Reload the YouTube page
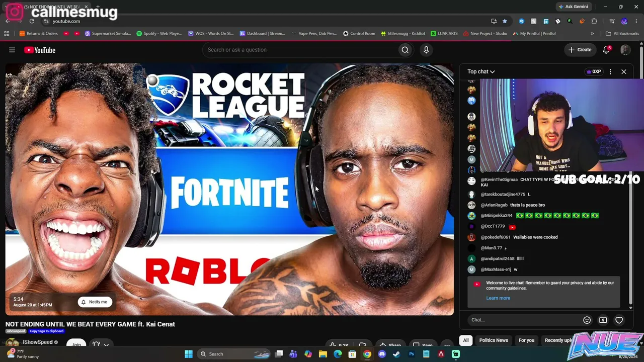This screenshot has height=362, width=644. click(32, 21)
